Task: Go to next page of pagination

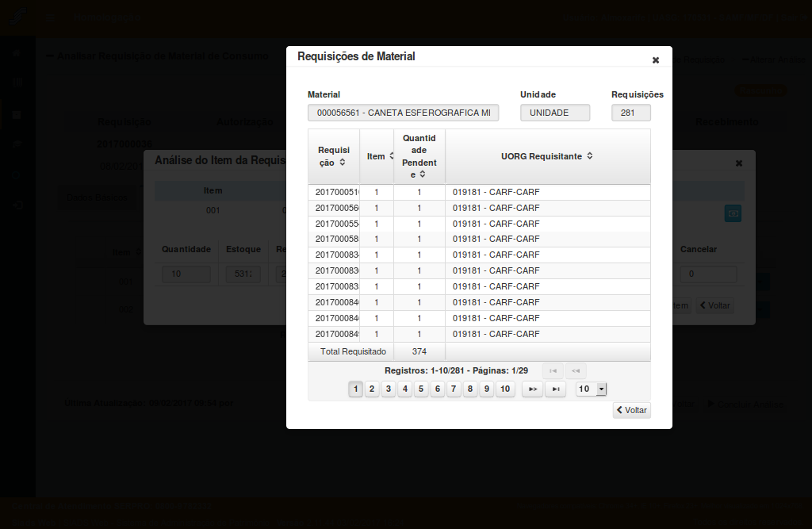Action: click(532, 389)
